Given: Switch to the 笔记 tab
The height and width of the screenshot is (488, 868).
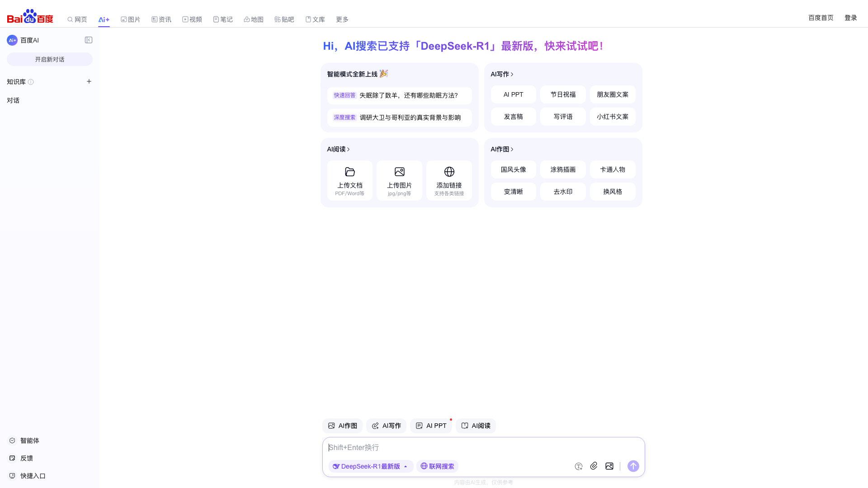Looking at the screenshot, I should [223, 19].
